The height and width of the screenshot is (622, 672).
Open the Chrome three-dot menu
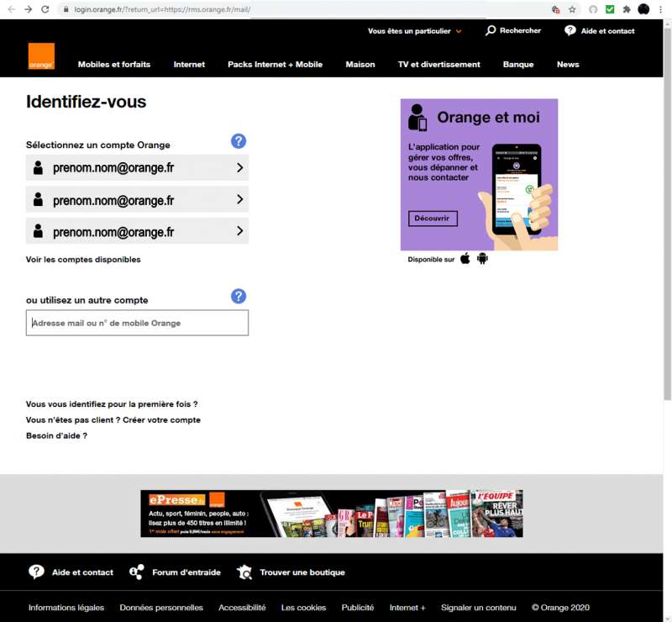661,9
